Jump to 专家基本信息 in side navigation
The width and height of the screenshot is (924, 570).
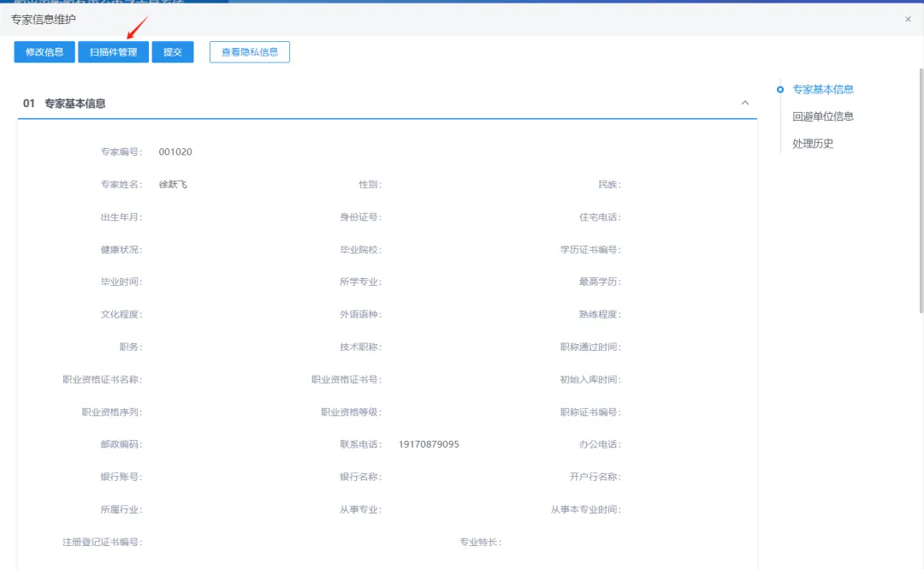click(823, 89)
